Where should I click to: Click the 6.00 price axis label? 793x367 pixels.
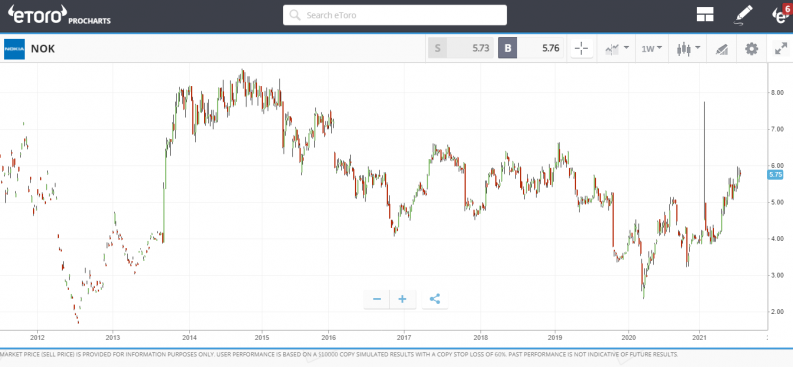click(x=777, y=165)
